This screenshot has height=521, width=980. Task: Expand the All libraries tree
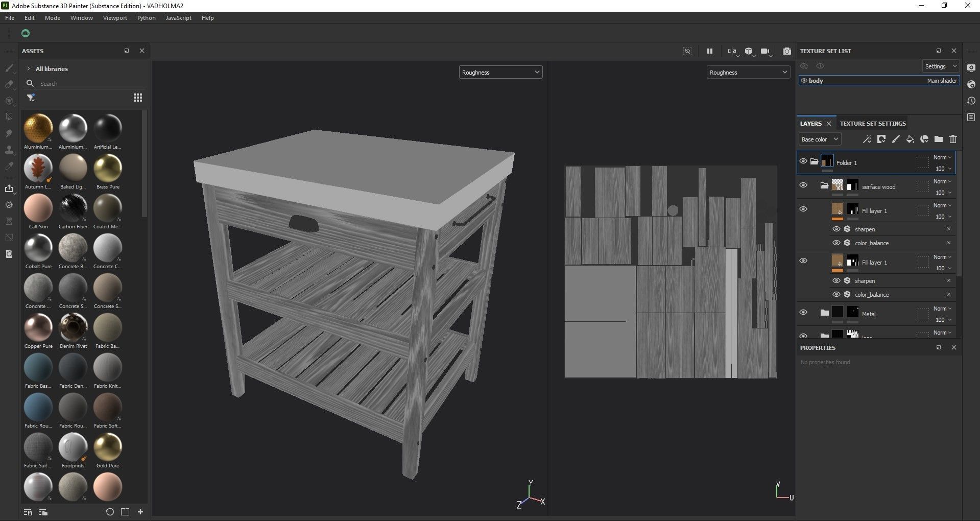tap(29, 68)
